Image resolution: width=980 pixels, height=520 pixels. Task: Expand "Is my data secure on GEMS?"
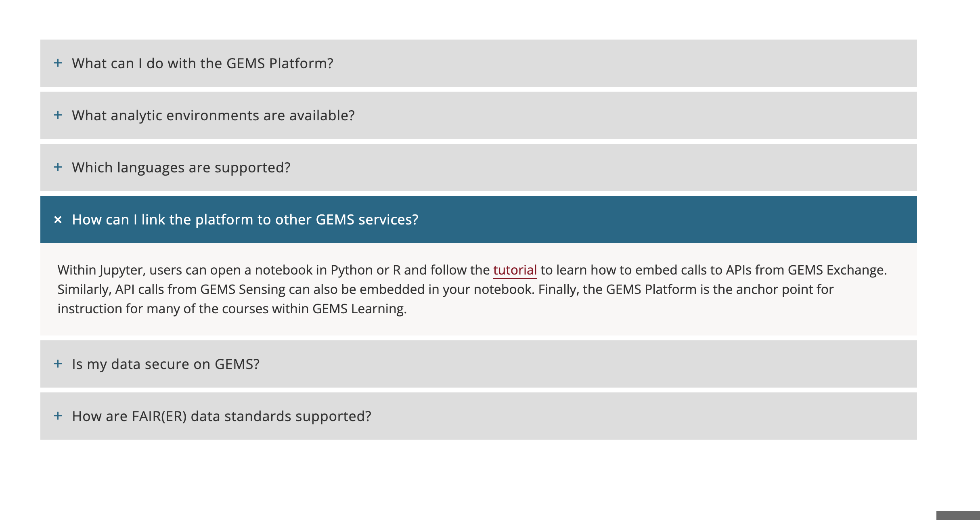pos(165,364)
